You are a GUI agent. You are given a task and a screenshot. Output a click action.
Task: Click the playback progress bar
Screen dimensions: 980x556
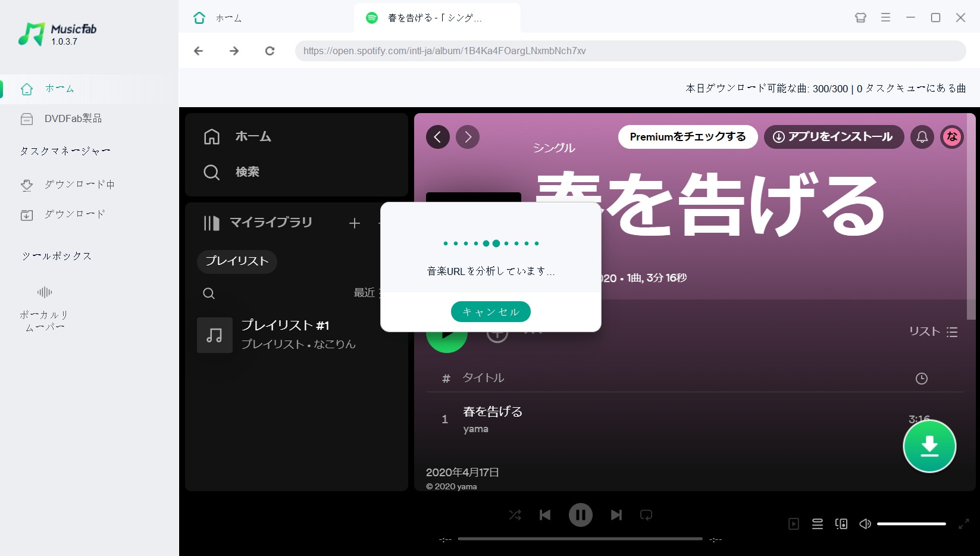pyautogui.click(x=580, y=539)
